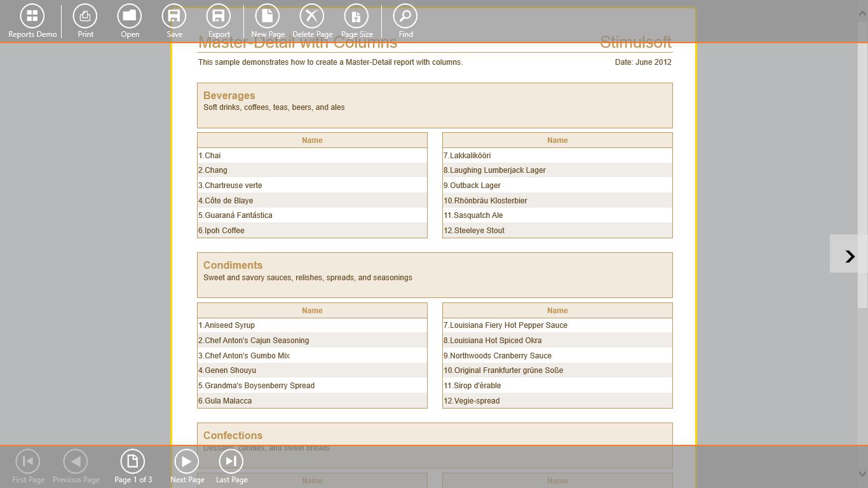
Task: Click the Page 1 of 3 icon
Action: point(132,461)
